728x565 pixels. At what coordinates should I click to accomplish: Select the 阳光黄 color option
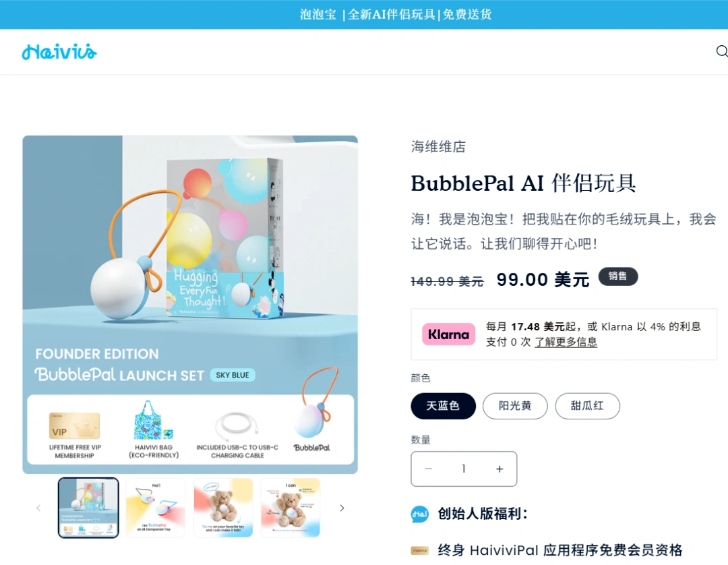pos(515,406)
